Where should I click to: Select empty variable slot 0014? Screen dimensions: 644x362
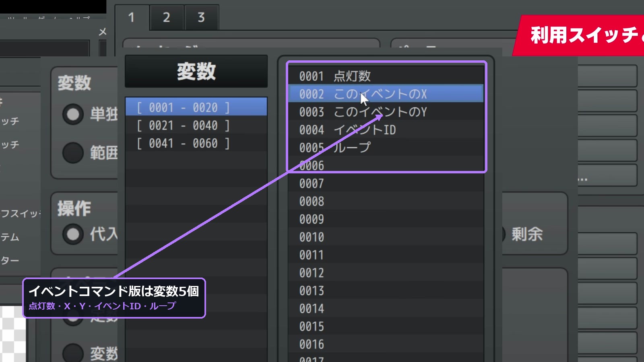(x=386, y=309)
